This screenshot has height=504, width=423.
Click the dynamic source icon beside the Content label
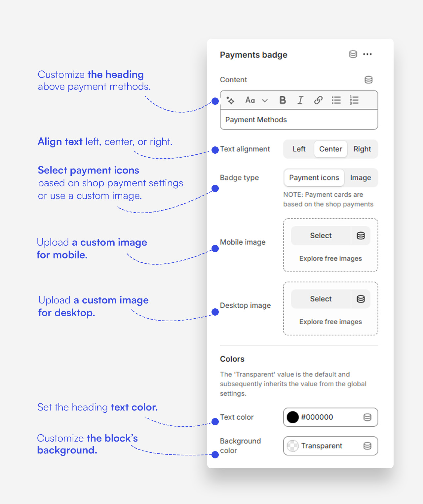pos(368,80)
